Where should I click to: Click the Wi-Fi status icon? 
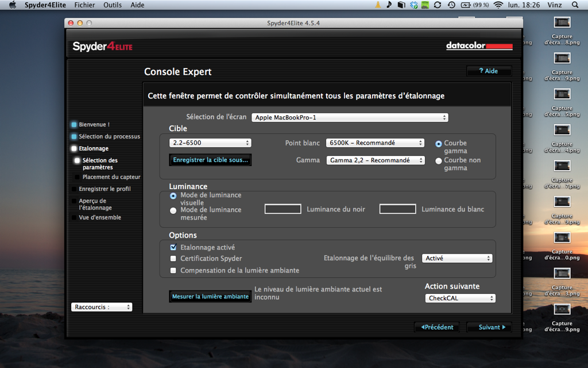tap(498, 5)
